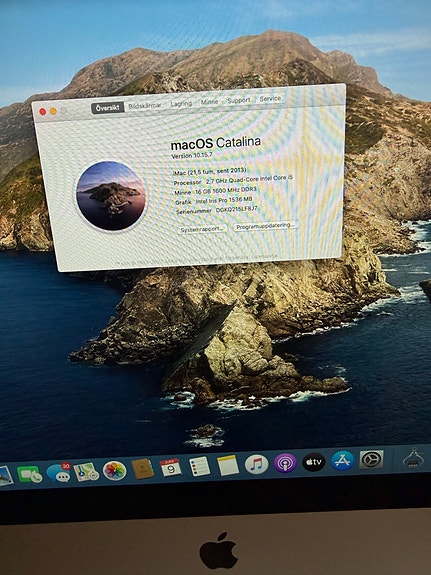This screenshot has height=575, width=431.
Task: Click the round macOS Catalina image
Action: pos(111,196)
